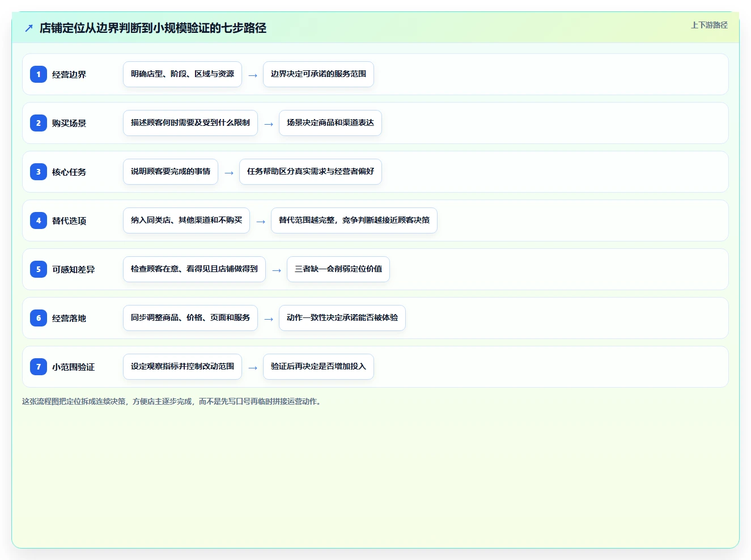This screenshot has height=560, width=751.
Task: Click the arrow in the 替代选项 row
Action: click(x=261, y=221)
